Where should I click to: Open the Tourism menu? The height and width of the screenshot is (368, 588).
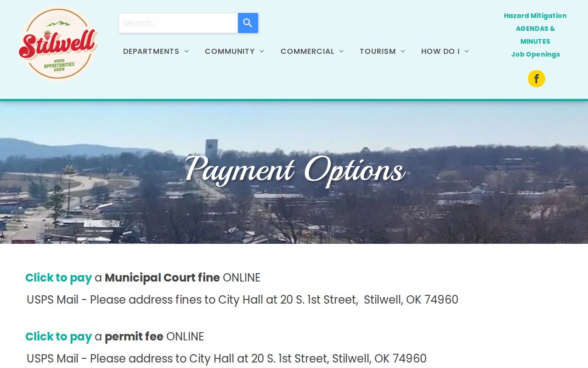coord(382,51)
